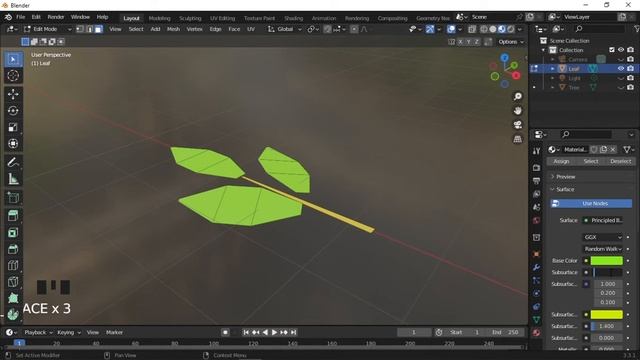The image size is (640, 360).
Task: Click the outliner search field
Action: 598,29
